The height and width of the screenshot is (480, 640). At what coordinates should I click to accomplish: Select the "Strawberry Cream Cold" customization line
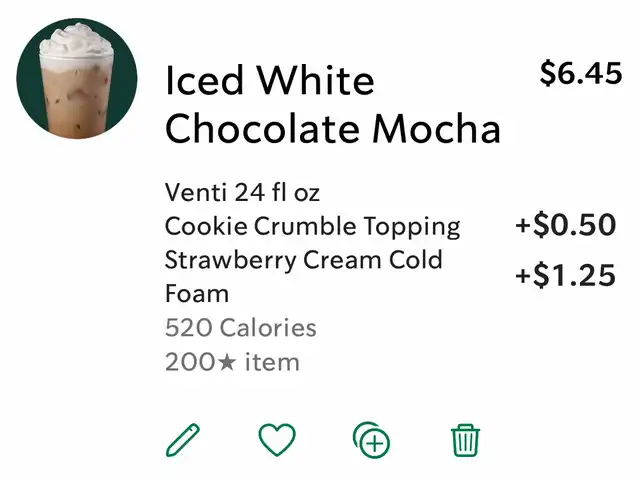pos(303,260)
